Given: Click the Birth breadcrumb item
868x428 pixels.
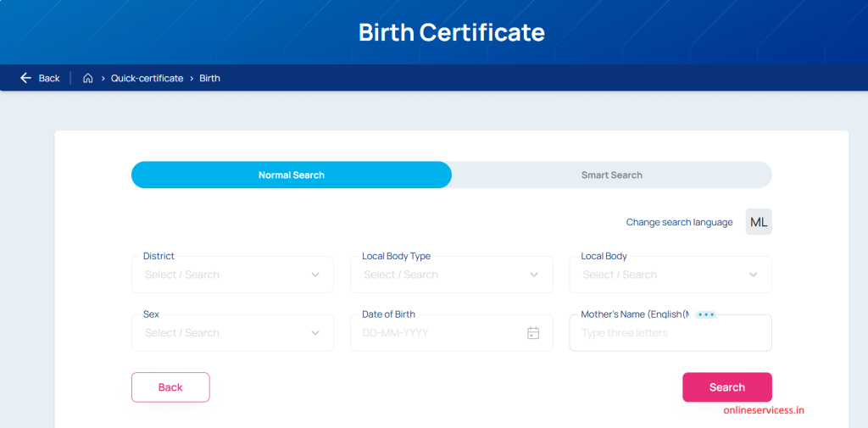Looking at the screenshot, I should 209,78.
